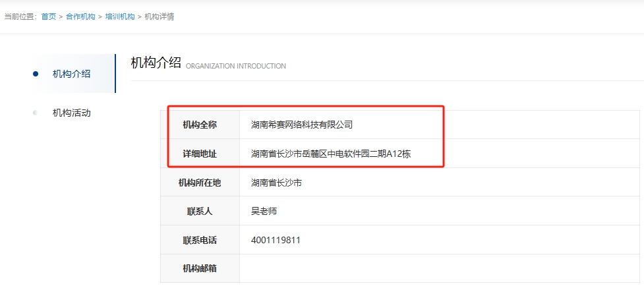The height and width of the screenshot is (294, 644).
Task: Open 培训机构 breadcrumb link
Action: (120, 17)
